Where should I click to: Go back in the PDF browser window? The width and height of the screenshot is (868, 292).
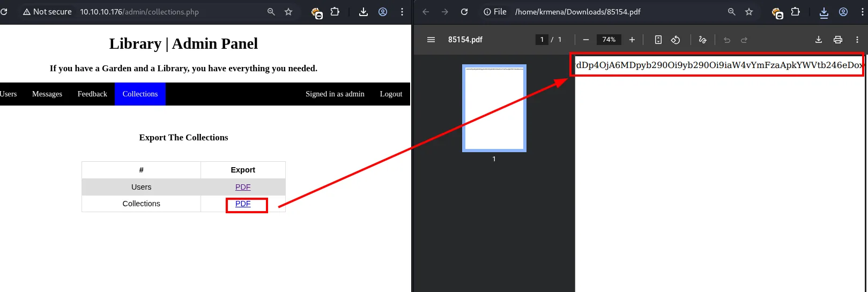[426, 12]
